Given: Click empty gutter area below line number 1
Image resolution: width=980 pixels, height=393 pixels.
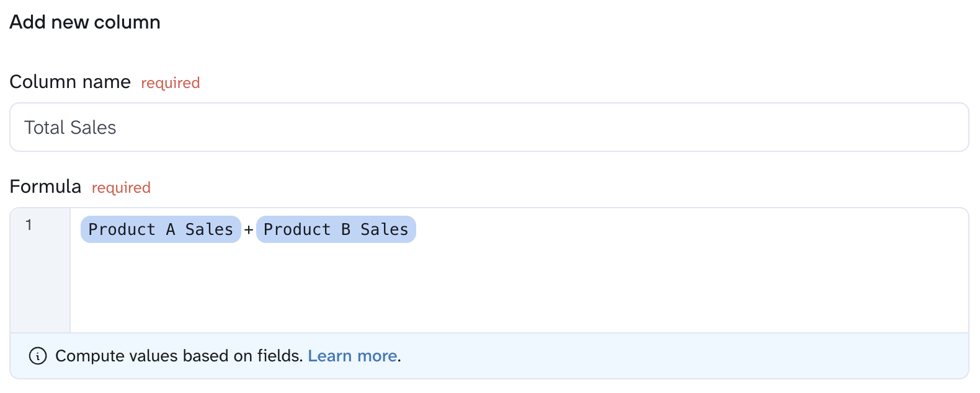Looking at the screenshot, I should tap(40, 285).
